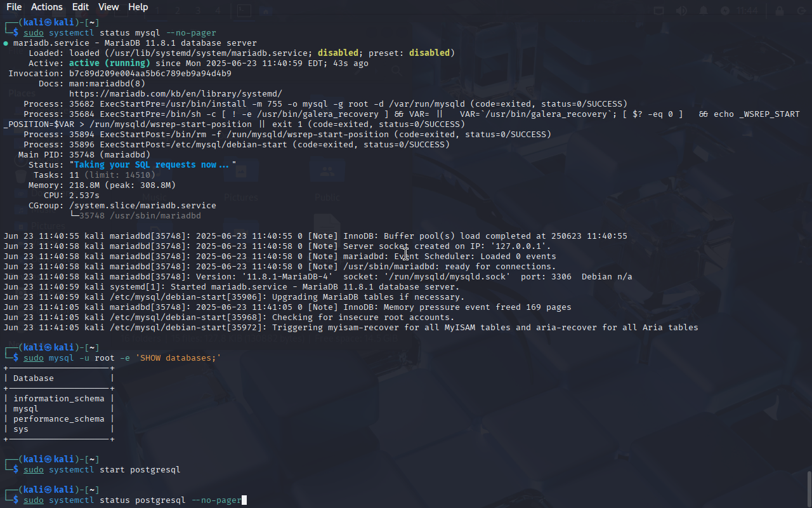Image resolution: width=812 pixels, height=508 pixels.
Task: Click the 'mysql' row in database table
Action: tap(26, 408)
